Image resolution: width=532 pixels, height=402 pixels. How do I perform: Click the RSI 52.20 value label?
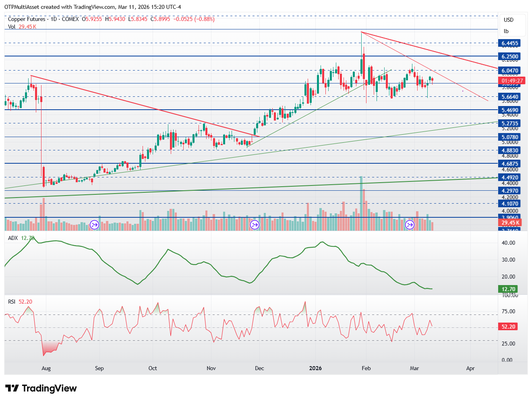[x=508, y=327]
